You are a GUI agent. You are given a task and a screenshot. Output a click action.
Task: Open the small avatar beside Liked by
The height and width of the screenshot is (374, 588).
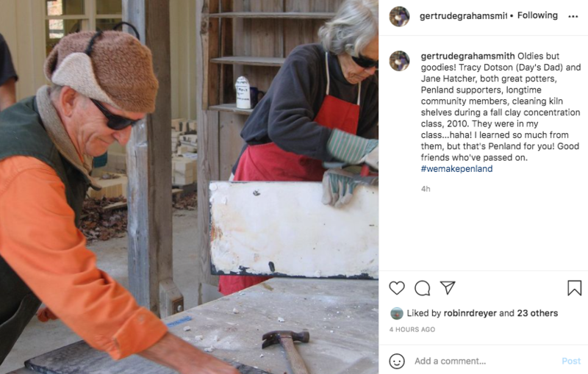397,313
